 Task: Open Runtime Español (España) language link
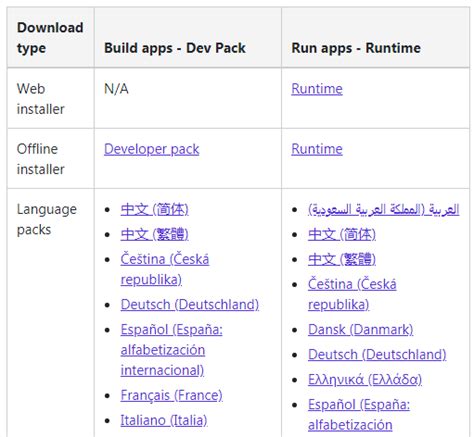(x=359, y=415)
